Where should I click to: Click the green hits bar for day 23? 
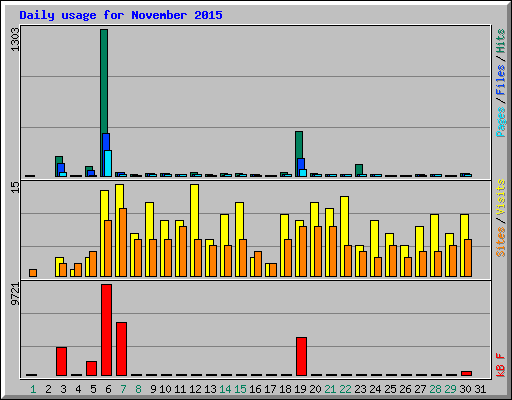[359, 169]
